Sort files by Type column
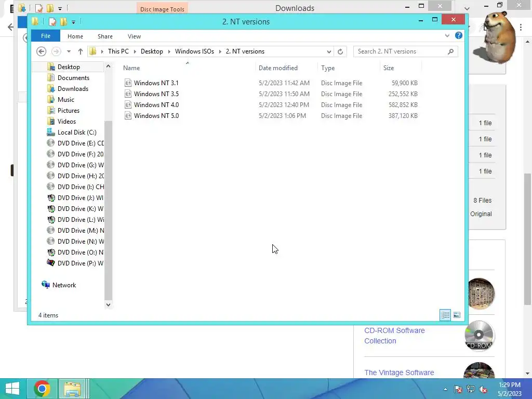The image size is (532, 399). (x=328, y=68)
